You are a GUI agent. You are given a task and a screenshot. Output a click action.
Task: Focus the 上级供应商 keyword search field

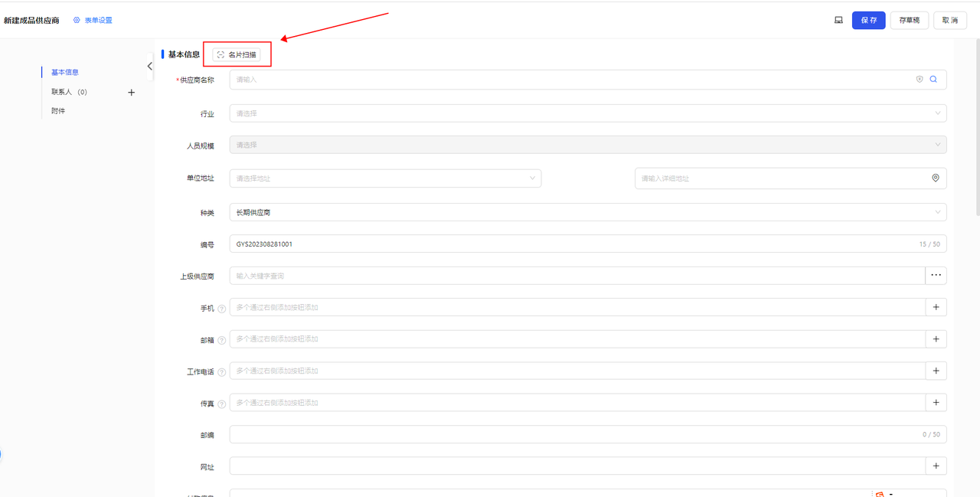(x=577, y=276)
